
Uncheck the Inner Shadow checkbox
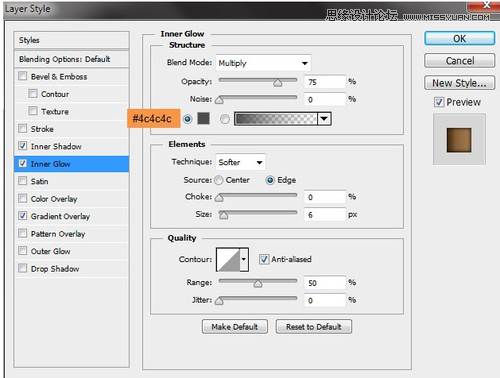(23, 146)
